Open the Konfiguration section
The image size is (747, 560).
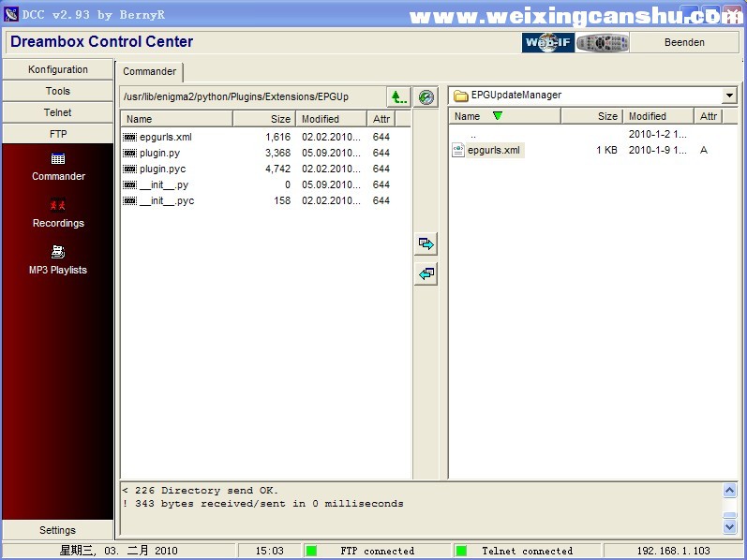point(58,69)
